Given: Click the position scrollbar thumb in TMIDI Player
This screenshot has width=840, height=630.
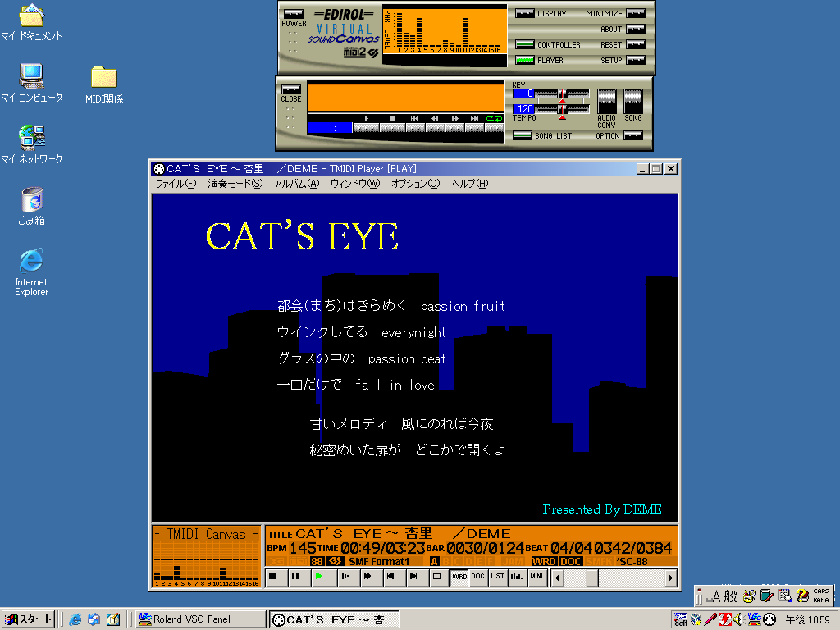Looking at the screenshot, I should click(x=592, y=578).
